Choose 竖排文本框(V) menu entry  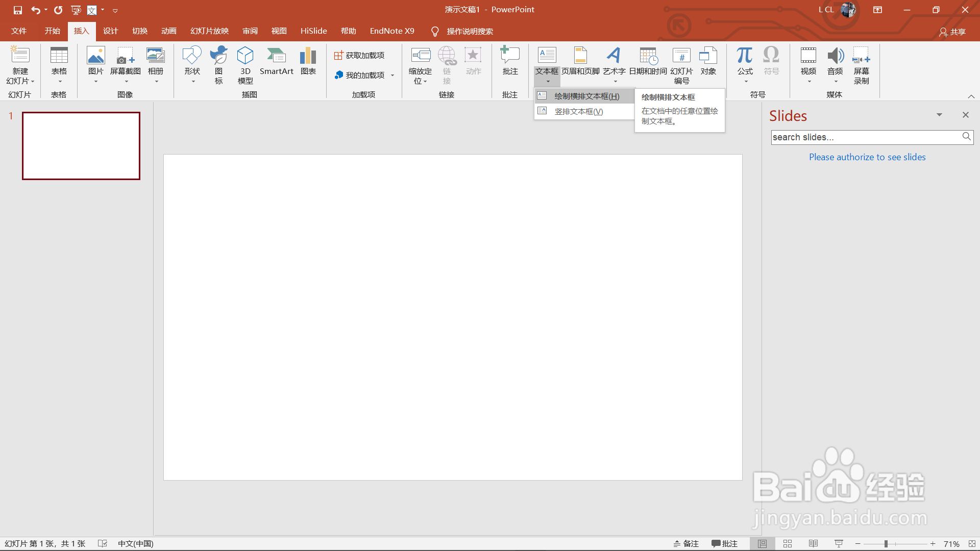[579, 111]
